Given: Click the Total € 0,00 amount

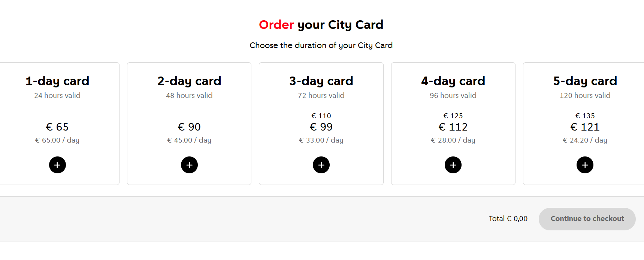Looking at the screenshot, I should [508, 219].
